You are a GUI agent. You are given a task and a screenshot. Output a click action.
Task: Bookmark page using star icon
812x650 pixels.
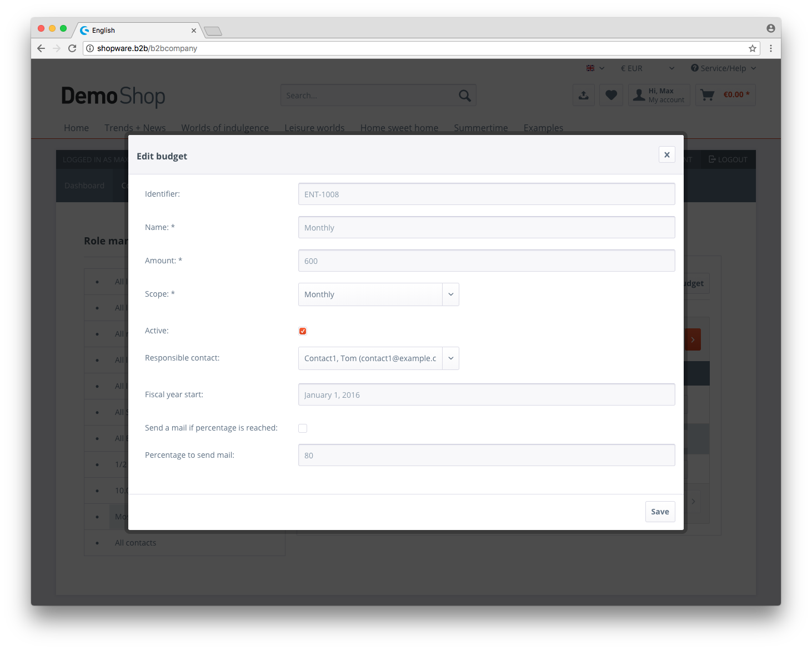click(752, 48)
